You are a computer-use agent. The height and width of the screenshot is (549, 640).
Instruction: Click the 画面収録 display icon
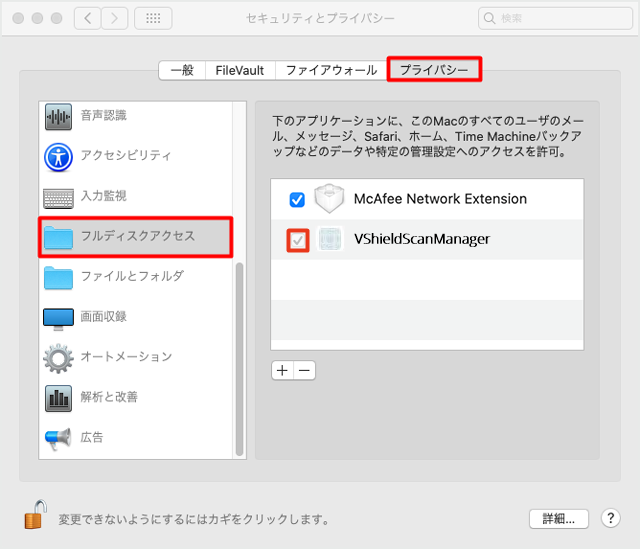58,319
